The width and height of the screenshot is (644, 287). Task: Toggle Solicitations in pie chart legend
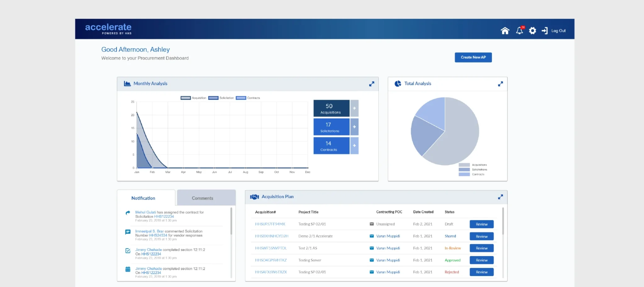click(473, 170)
